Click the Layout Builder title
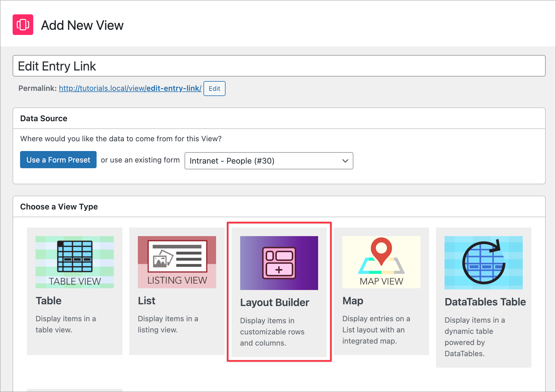 click(x=275, y=303)
